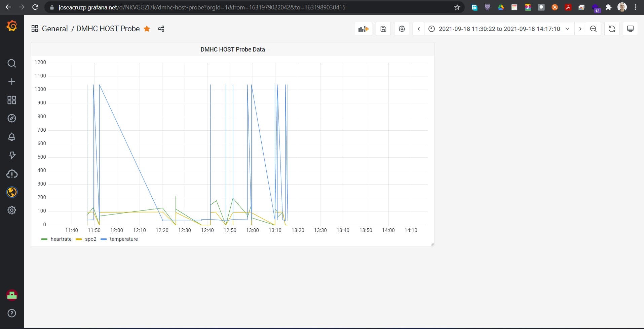Click the Add panel icon
Screen dimensions: 644x329
[x=364, y=29]
